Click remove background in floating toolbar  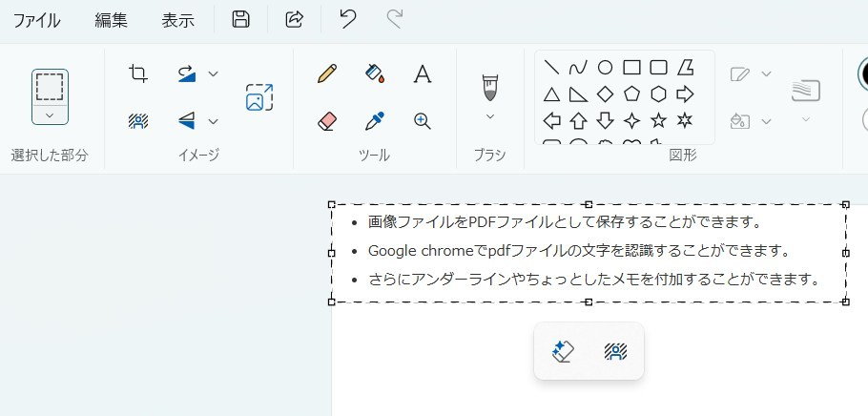point(615,352)
